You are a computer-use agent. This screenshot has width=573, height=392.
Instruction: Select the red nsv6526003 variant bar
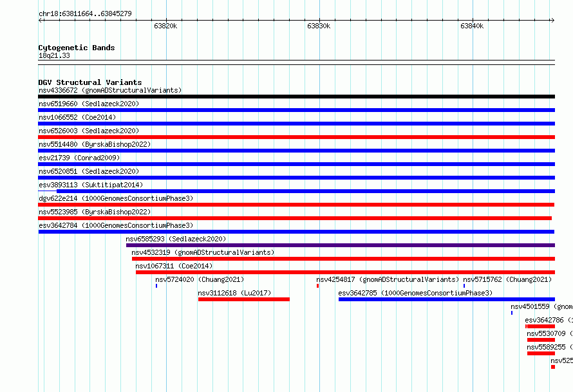point(296,137)
